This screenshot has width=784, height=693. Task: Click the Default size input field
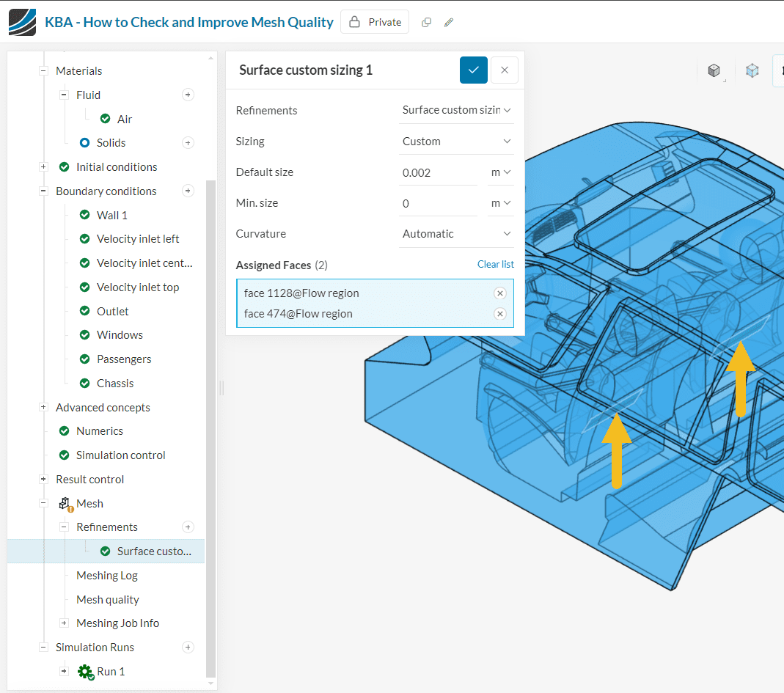coord(437,172)
